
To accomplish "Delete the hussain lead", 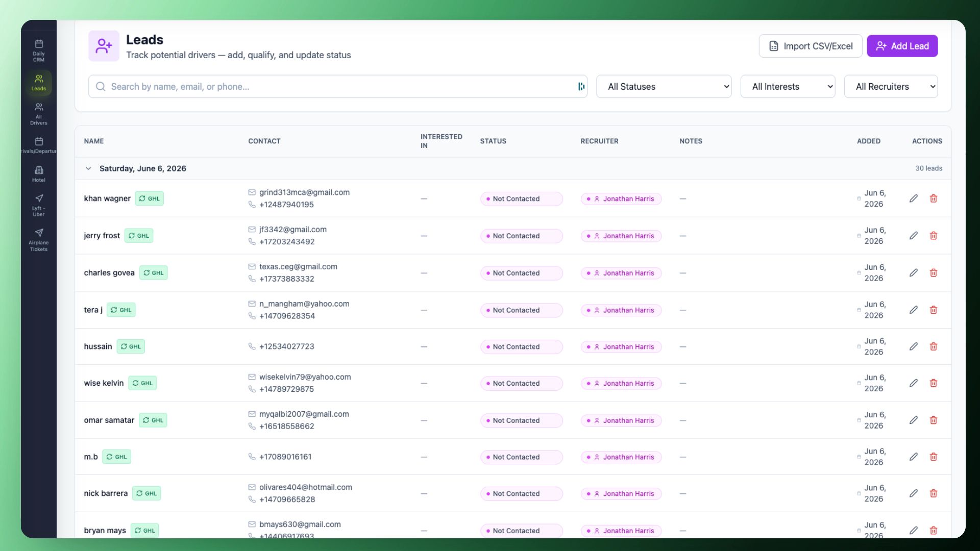I will point(934,346).
